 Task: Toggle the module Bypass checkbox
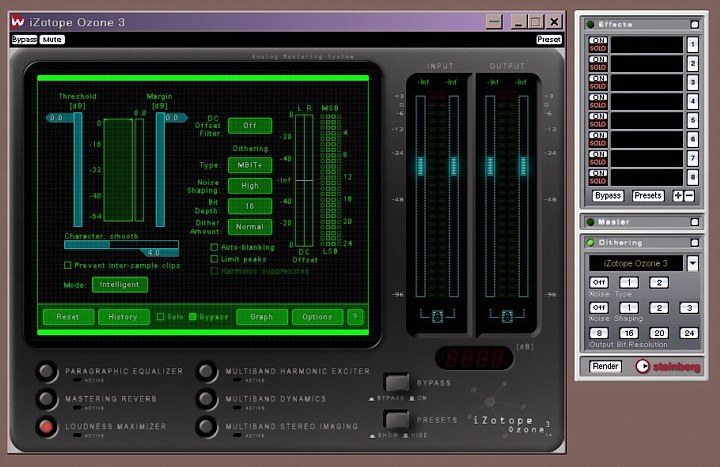point(193,317)
